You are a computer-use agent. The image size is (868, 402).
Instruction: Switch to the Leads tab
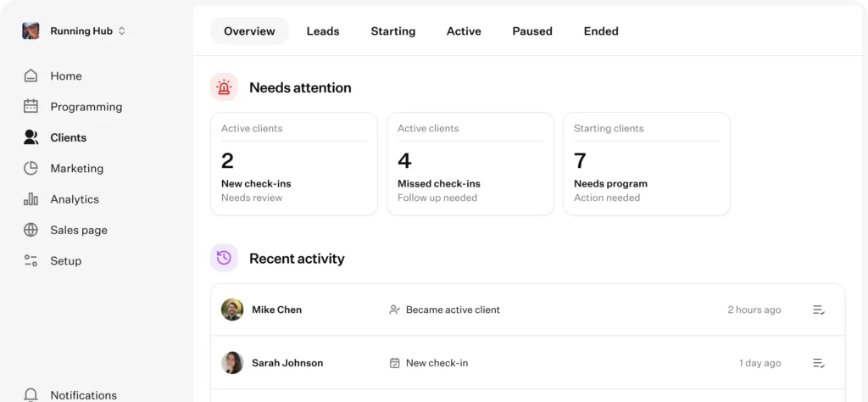[x=323, y=31]
